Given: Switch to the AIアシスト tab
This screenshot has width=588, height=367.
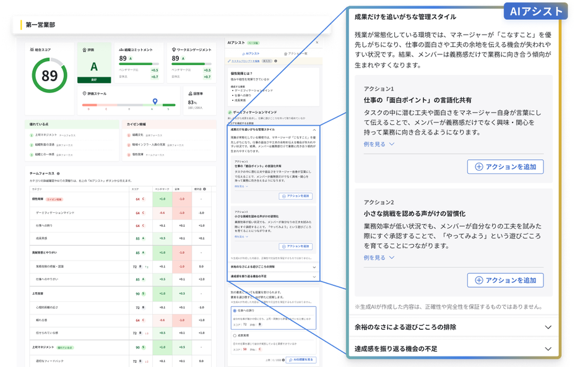Looking at the screenshot, I should 251,54.
